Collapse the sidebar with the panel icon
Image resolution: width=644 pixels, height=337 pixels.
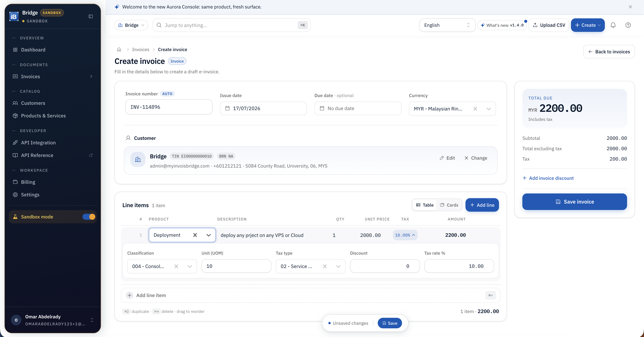(x=91, y=17)
